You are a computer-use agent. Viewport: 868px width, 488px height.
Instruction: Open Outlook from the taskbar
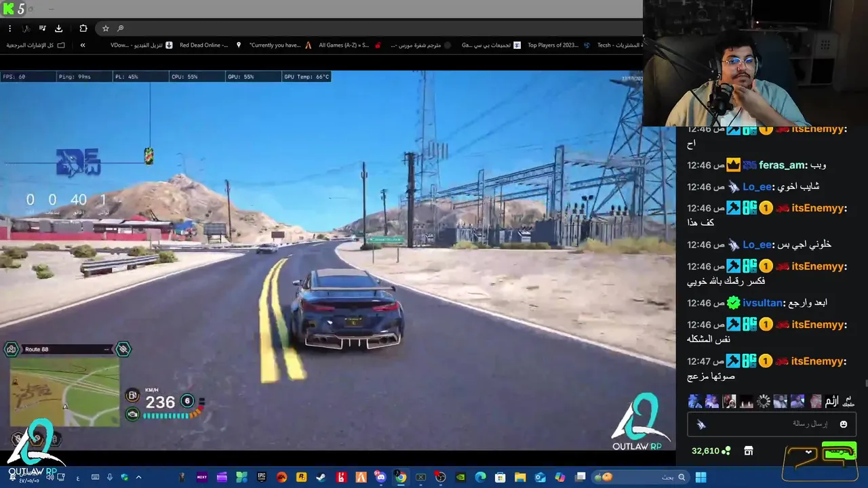(x=540, y=477)
